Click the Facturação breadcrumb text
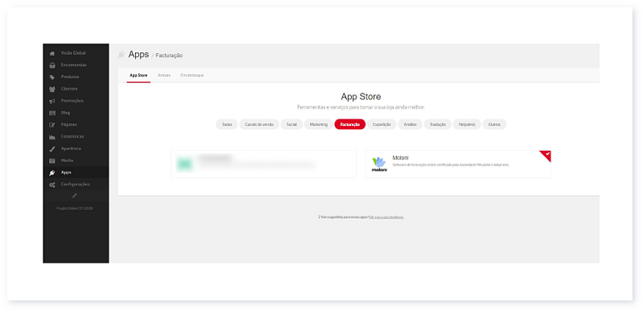Viewport: 644px width, 312px height. pyautogui.click(x=169, y=56)
